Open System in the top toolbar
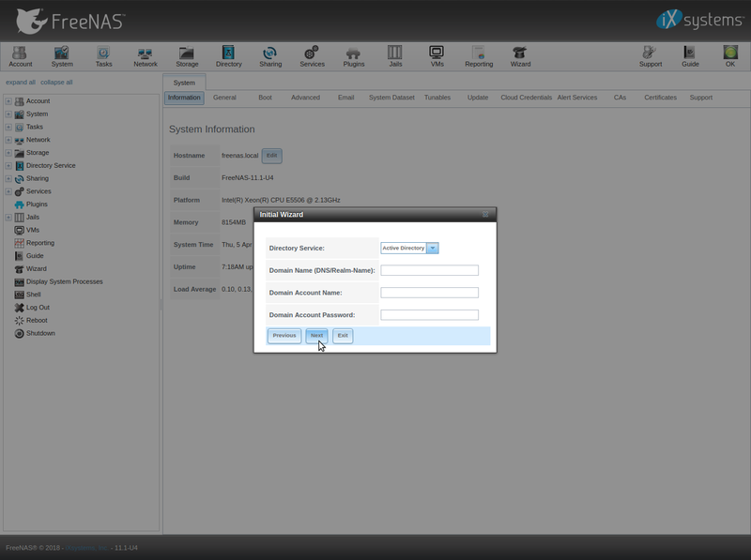Image resolution: width=751 pixels, height=560 pixels. click(62, 56)
